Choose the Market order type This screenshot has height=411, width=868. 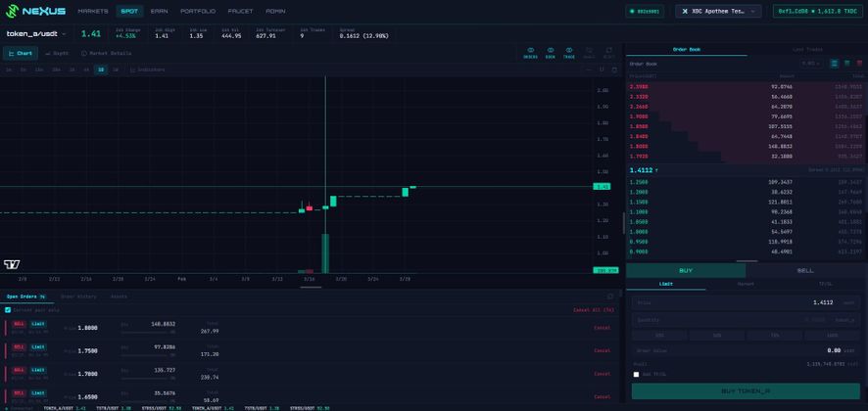coord(746,284)
